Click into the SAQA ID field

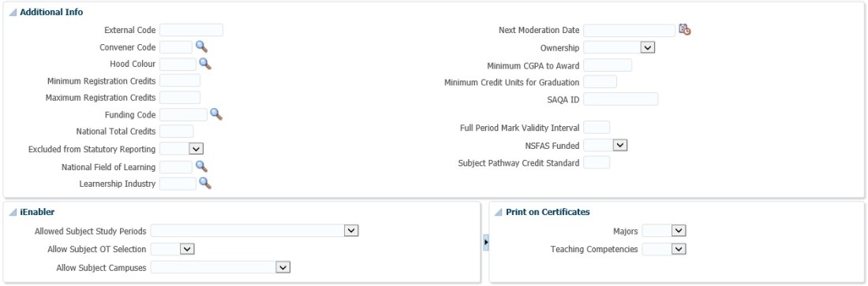(x=620, y=99)
